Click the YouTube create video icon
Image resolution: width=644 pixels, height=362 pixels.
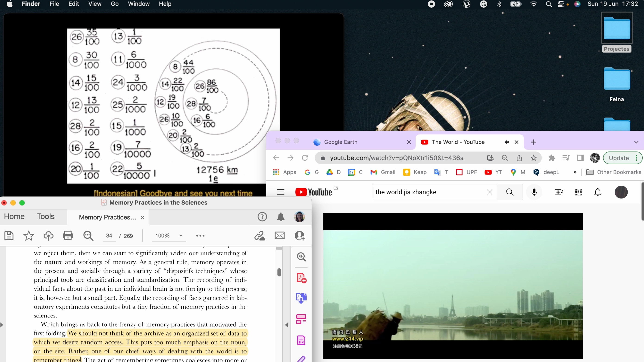pyautogui.click(x=559, y=192)
